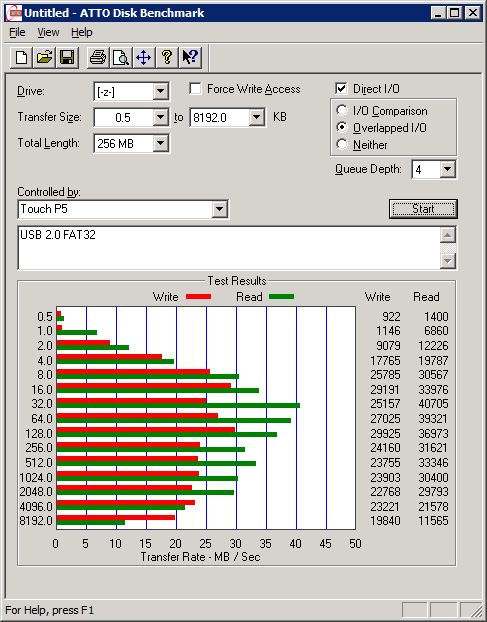This screenshot has width=487, height=622.
Task: Click the USB 2.0 FAT32 description text box
Action: click(229, 248)
